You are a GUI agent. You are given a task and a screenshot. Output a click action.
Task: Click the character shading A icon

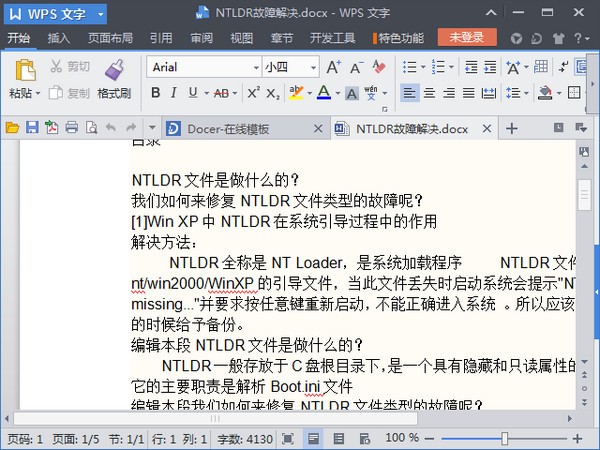pyautogui.click(x=352, y=93)
